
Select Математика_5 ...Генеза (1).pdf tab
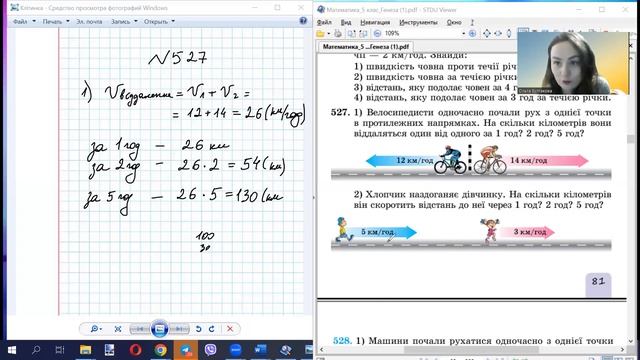pyautogui.click(x=366, y=47)
